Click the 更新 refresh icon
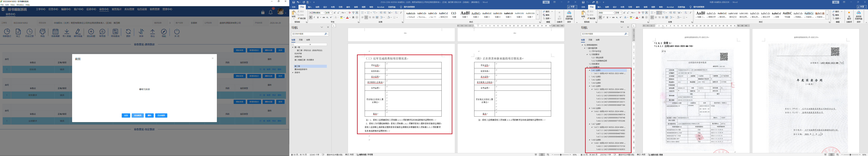 [x=128, y=33]
